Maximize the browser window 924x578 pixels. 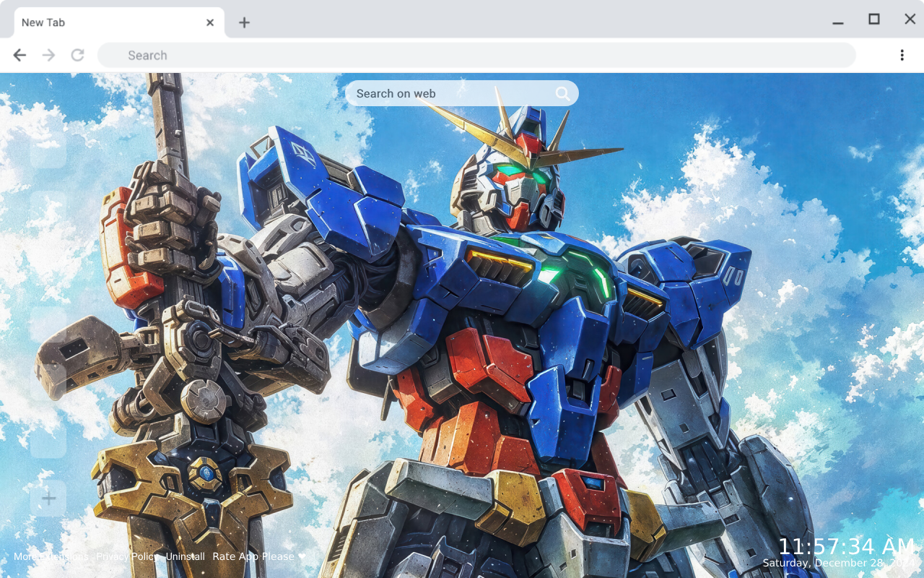tap(874, 20)
